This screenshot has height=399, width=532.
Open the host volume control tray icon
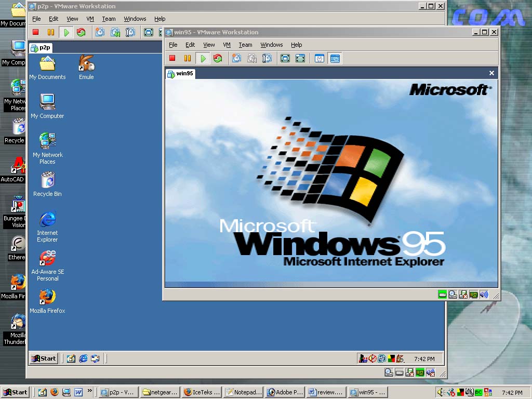(441, 393)
